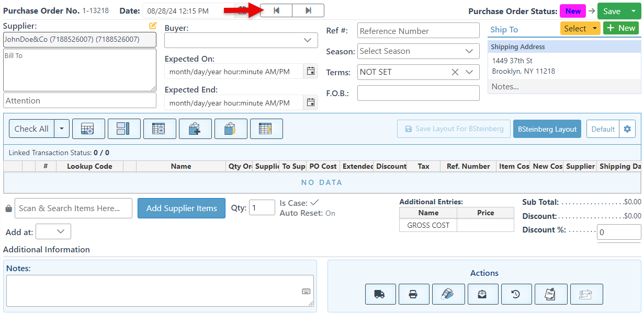
Task: Click the edit supplier pencil icon
Action: (152, 26)
